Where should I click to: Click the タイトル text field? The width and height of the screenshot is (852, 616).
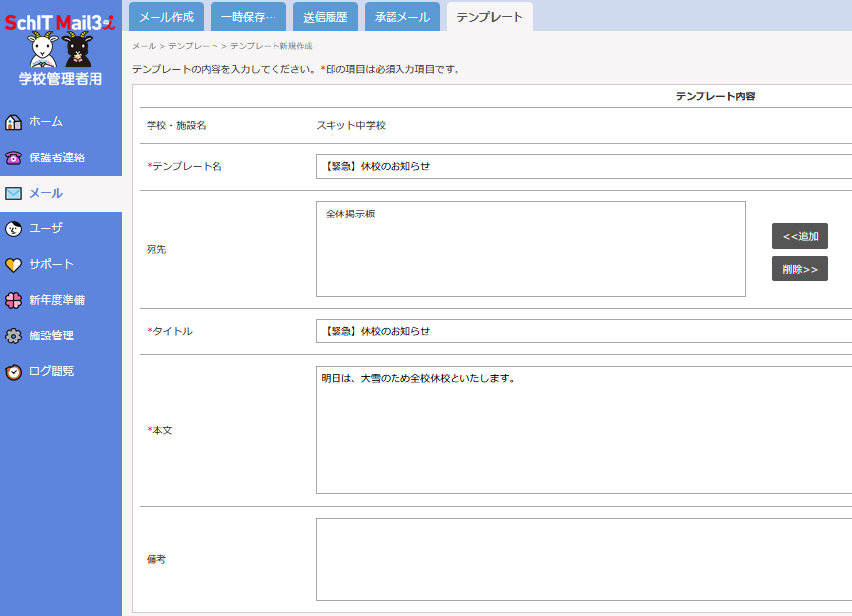[582, 331]
